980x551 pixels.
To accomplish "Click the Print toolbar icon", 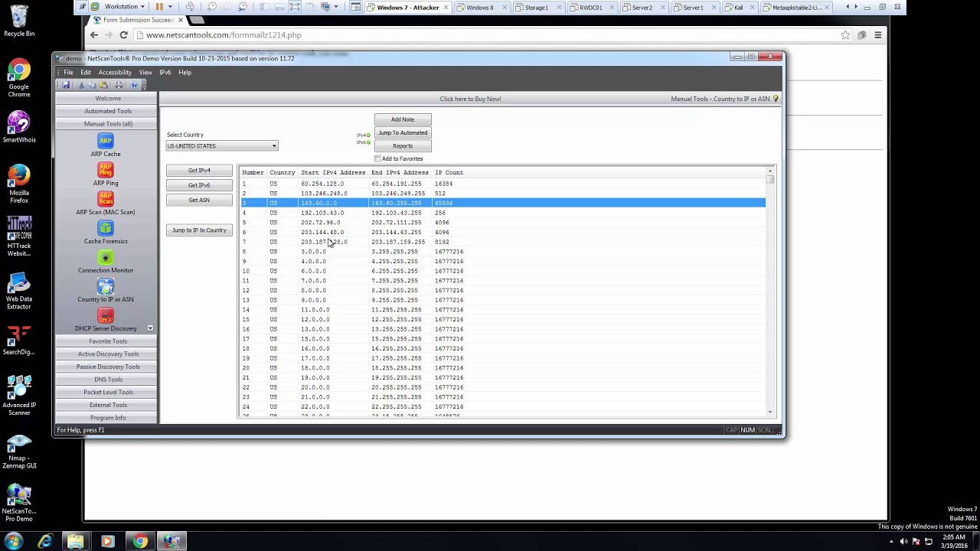I will pyautogui.click(x=119, y=85).
